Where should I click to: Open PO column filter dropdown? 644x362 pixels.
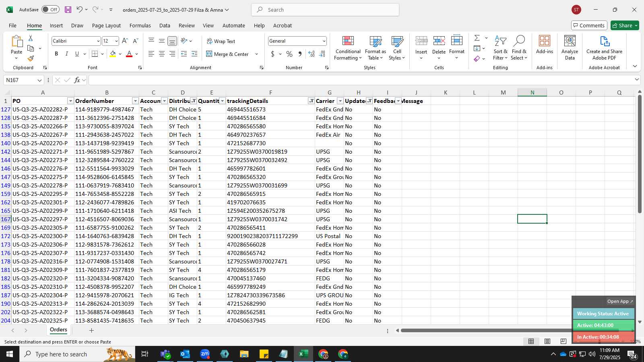[x=70, y=101]
